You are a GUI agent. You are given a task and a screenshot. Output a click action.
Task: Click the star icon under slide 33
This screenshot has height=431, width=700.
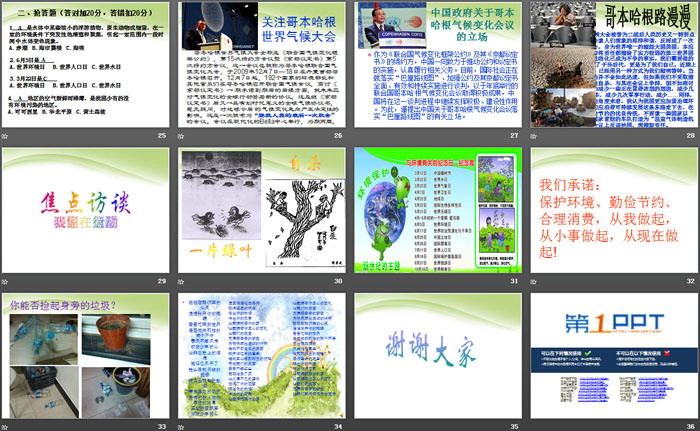[x=5, y=427]
